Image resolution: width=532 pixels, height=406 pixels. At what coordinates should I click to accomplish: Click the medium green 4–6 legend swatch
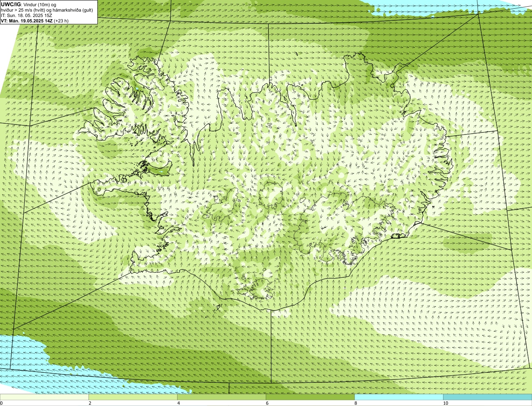tap(222, 397)
